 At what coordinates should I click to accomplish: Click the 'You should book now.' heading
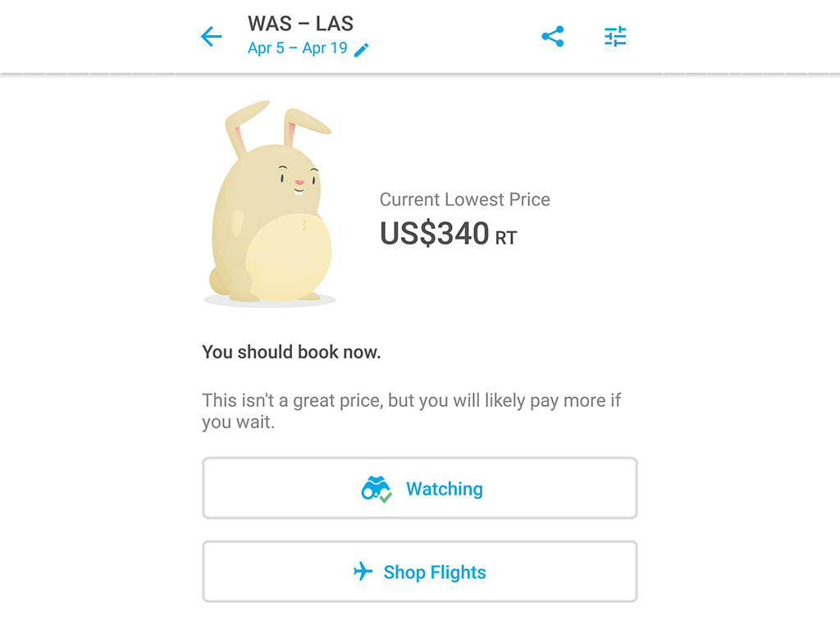coord(291,353)
